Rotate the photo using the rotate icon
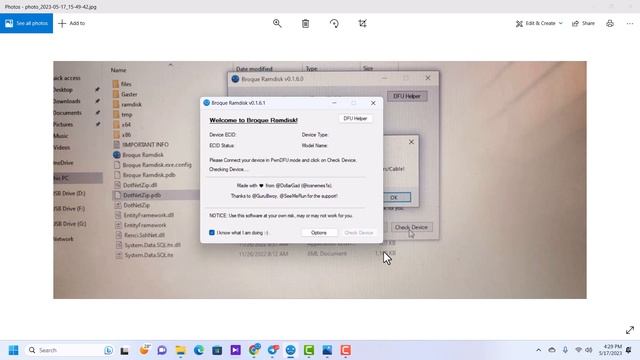This screenshot has height=360, width=640. click(x=334, y=24)
